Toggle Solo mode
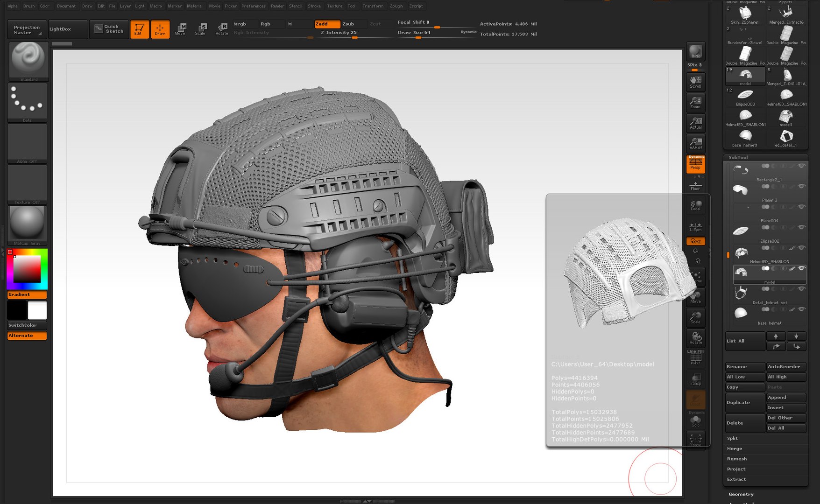Screen dimensions: 820x504 tap(695, 420)
